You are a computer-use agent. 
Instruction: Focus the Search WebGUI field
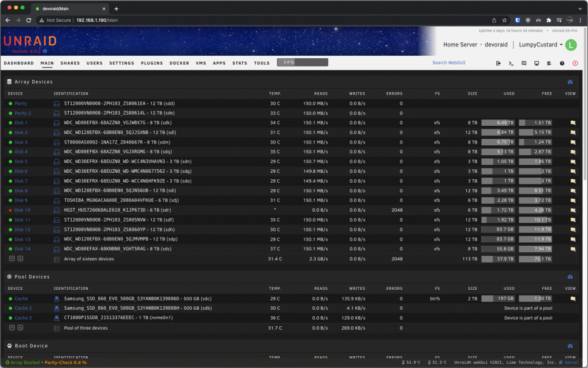pos(459,63)
